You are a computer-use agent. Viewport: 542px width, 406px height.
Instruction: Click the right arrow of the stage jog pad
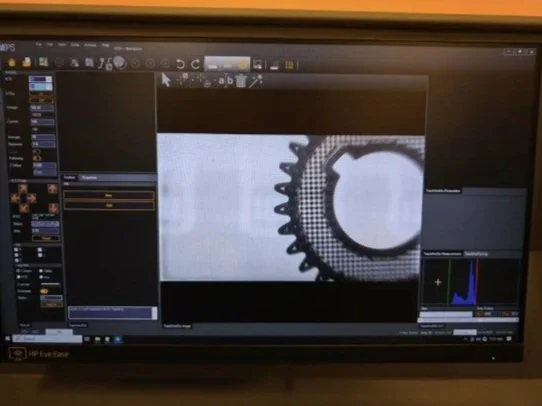[31, 198]
